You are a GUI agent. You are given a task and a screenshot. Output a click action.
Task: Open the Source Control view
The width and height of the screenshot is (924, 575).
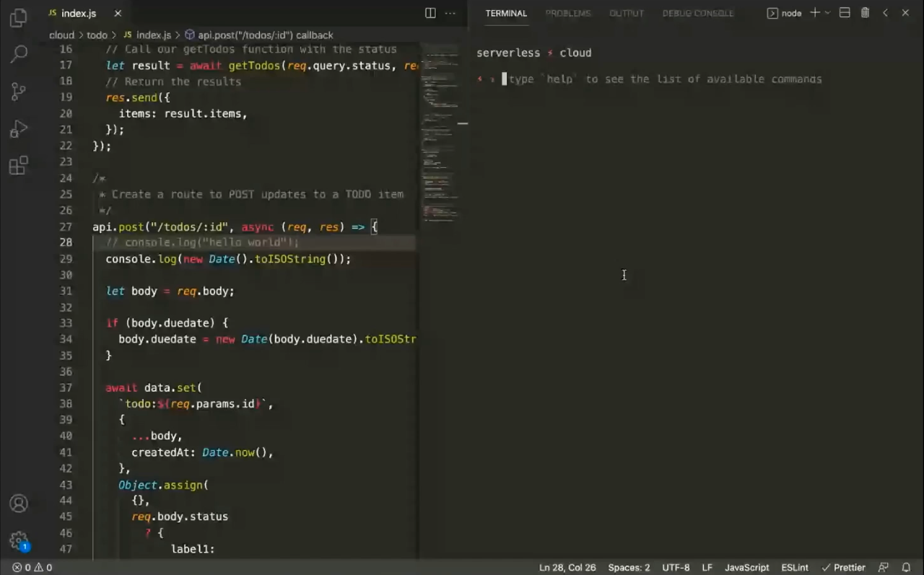(18, 91)
